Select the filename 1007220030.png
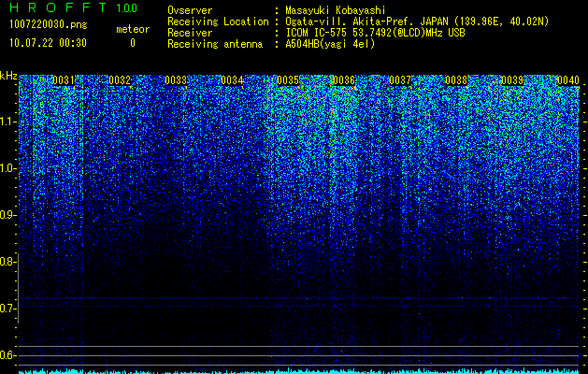This screenshot has width=588, height=374. [x=49, y=24]
